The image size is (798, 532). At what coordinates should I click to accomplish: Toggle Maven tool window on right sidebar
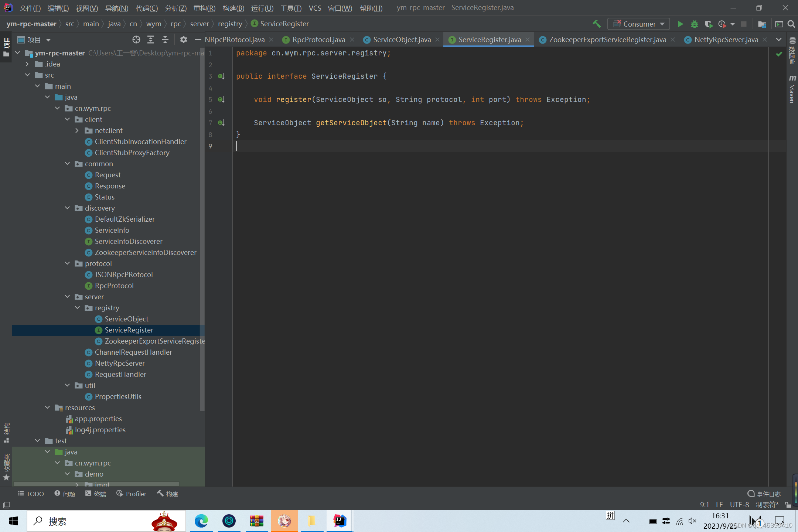click(x=792, y=89)
